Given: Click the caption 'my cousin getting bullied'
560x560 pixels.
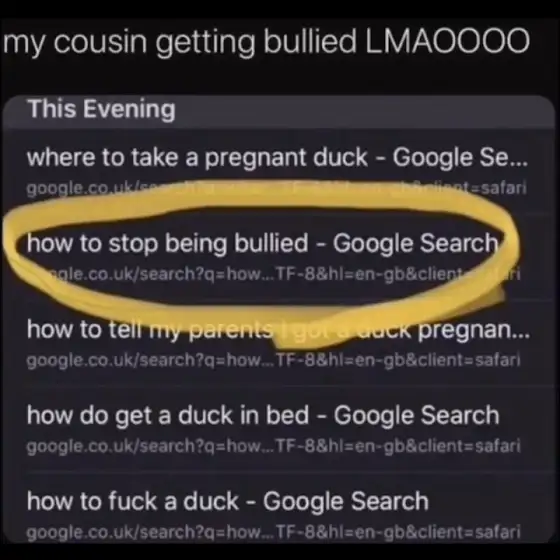Looking at the screenshot, I should coord(180,41).
